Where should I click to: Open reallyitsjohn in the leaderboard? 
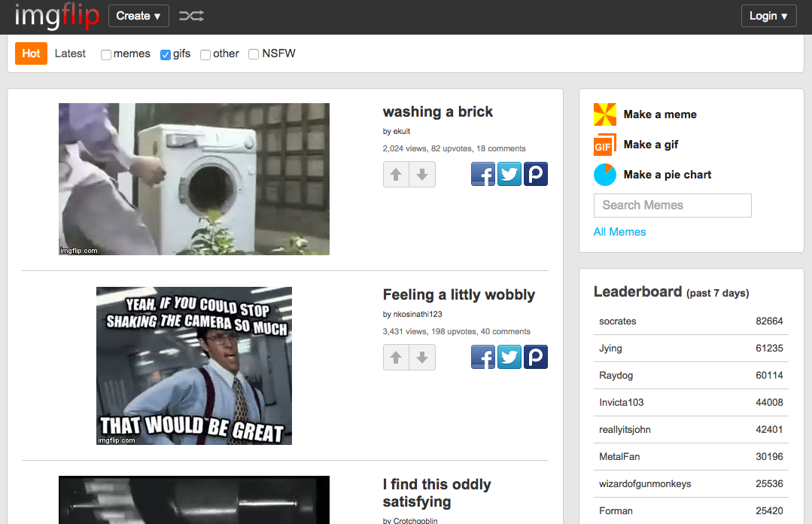pos(625,430)
